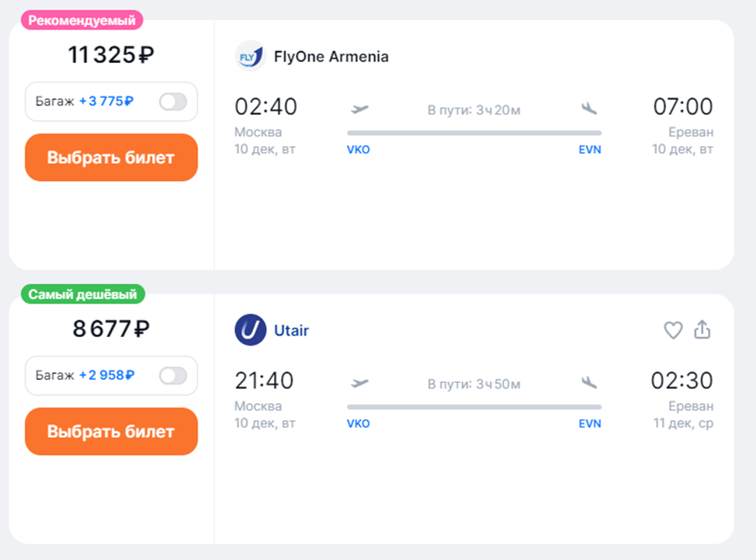This screenshot has height=560, width=756.
Task: Click the FlyOne flight route progress line
Action: coord(473,133)
